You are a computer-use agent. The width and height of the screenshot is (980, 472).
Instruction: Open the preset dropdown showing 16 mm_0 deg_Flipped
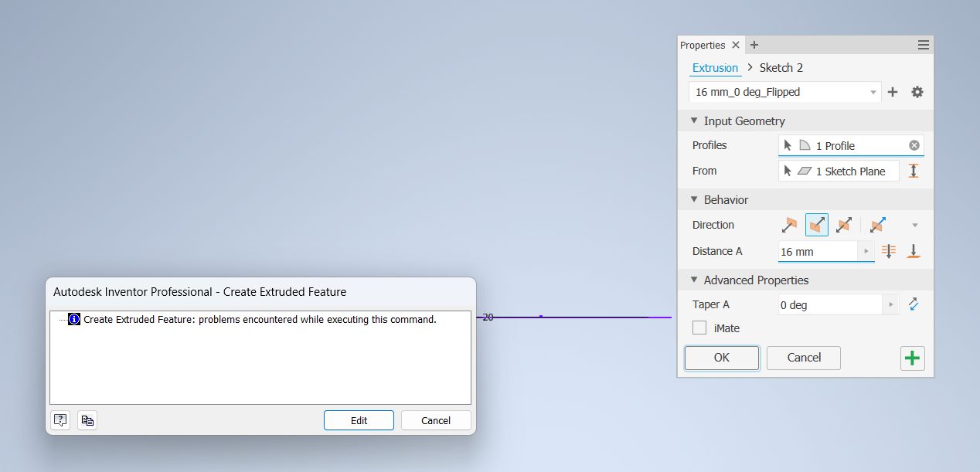coord(874,92)
